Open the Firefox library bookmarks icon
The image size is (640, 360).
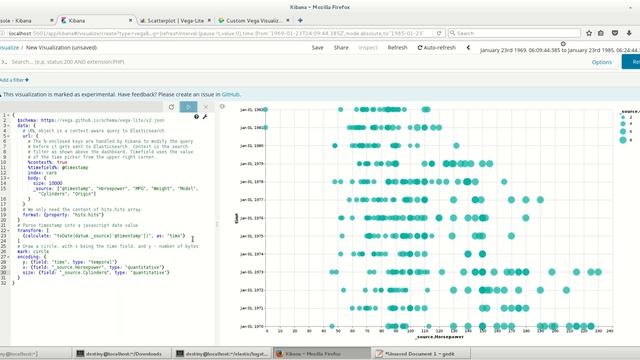coord(601,33)
